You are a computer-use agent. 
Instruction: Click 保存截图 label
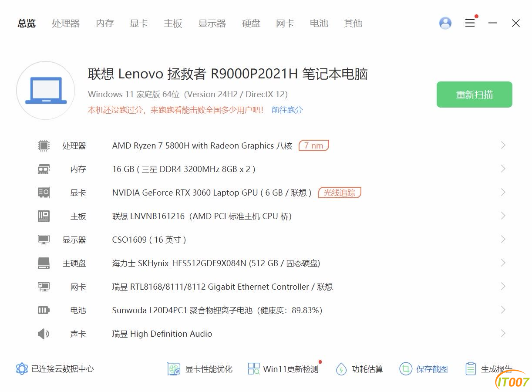point(432,369)
